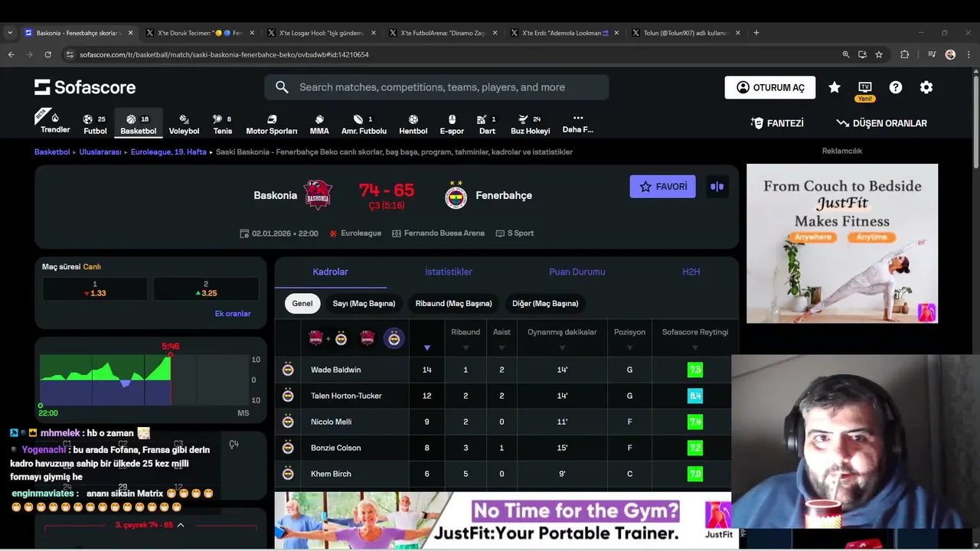Image resolution: width=980 pixels, height=551 pixels.
Task: Click the OTURUM AÇ button
Action: click(770, 87)
